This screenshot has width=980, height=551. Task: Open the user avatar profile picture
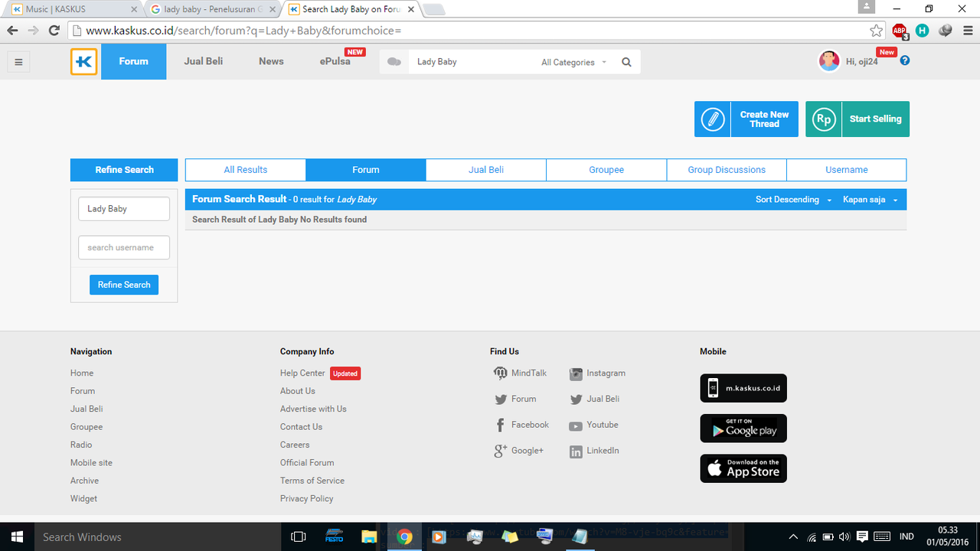pyautogui.click(x=829, y=61)
